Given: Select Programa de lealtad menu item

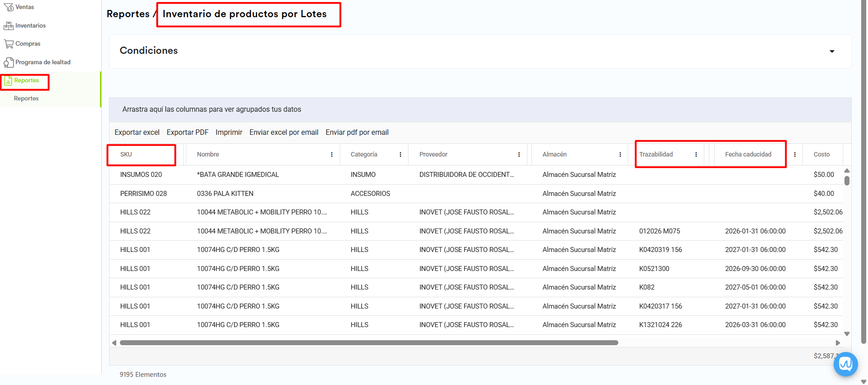Looking at the screenshot, I should 43,62.
